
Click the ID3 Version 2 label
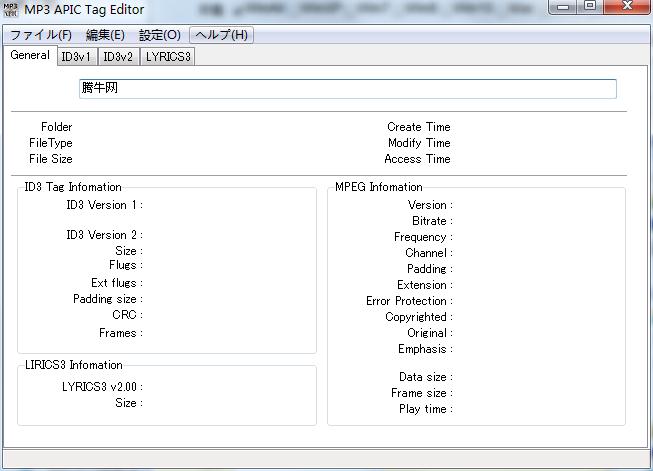point(105,235)
